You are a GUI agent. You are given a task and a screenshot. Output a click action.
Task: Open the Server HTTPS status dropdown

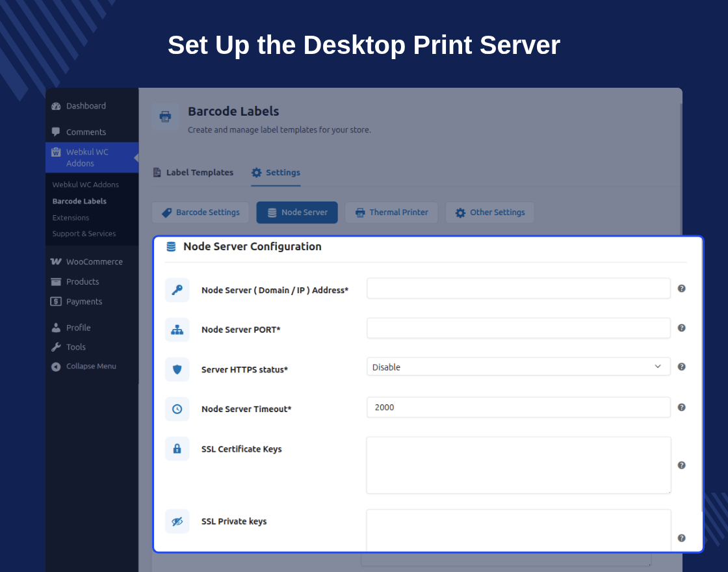click(x=518, y=367)
